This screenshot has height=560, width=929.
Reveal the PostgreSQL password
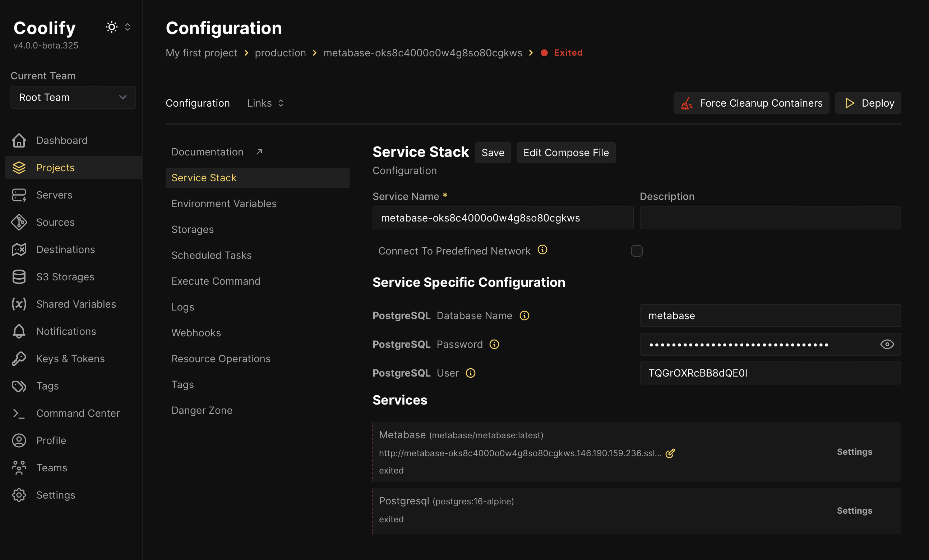(x=887, y=344)
